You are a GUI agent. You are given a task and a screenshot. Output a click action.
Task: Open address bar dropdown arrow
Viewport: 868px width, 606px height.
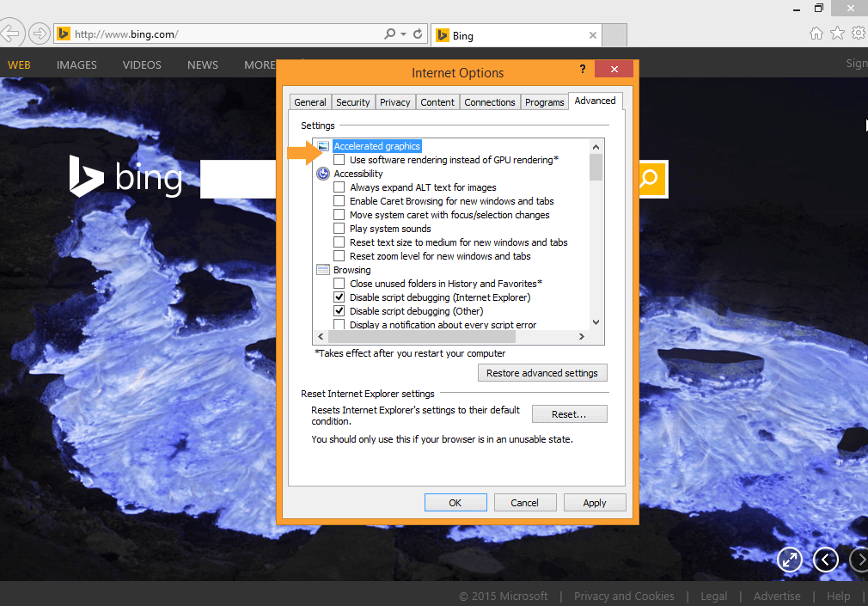point(404,34)
